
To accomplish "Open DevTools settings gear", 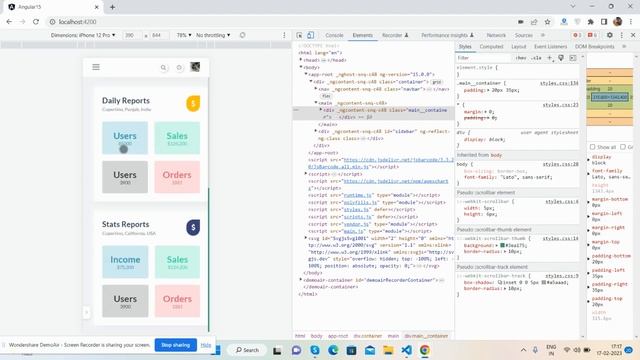I will (609, 36).
